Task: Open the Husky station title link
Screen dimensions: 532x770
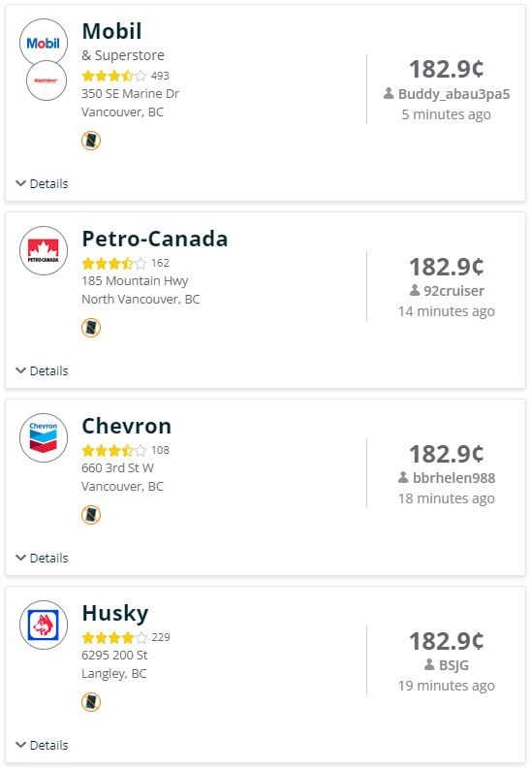Action: tap(115, 613)
